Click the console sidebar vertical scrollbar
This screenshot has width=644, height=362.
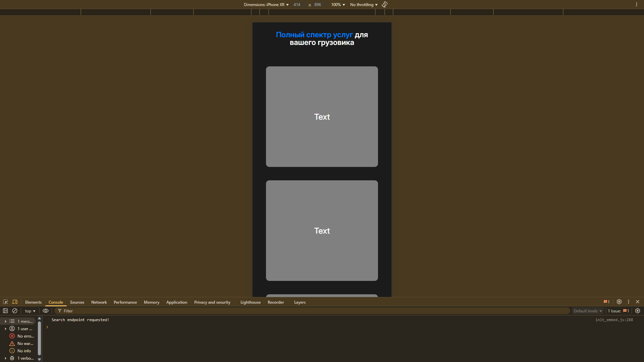pos(39,339)
